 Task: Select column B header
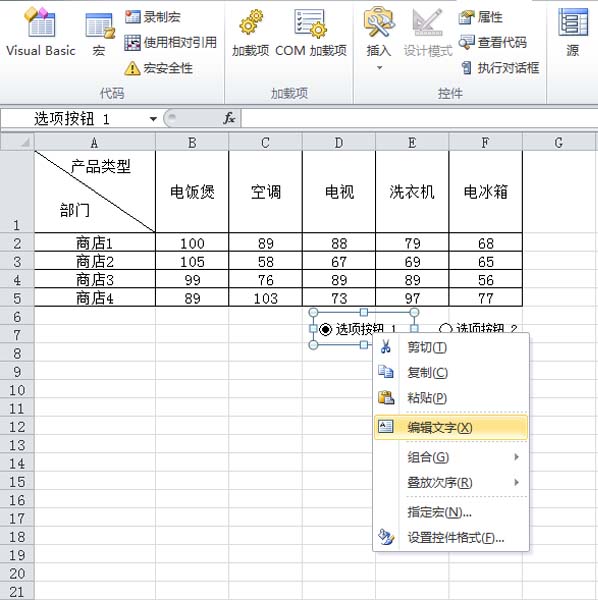coord(192,143)
